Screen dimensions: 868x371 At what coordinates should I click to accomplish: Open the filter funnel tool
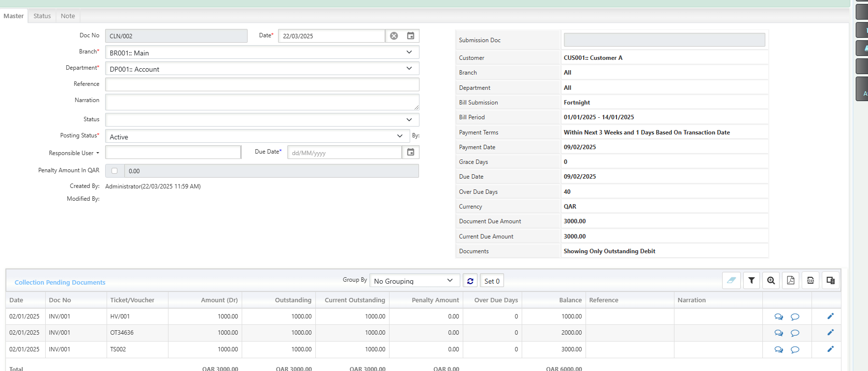752,280
